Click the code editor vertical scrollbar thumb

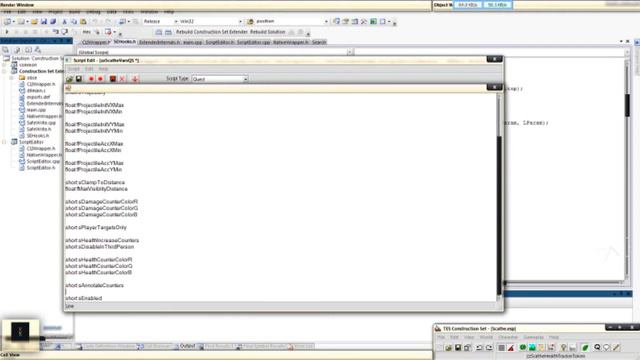(627, 105)
